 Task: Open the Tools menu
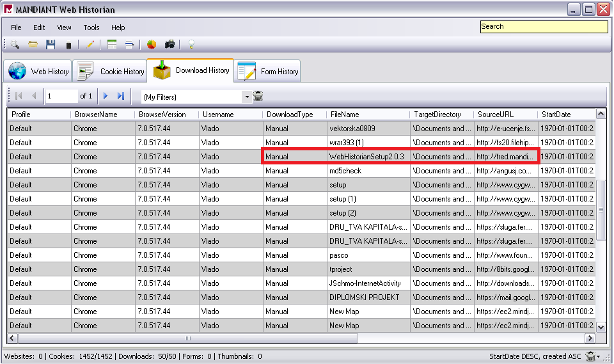[91, 28]
